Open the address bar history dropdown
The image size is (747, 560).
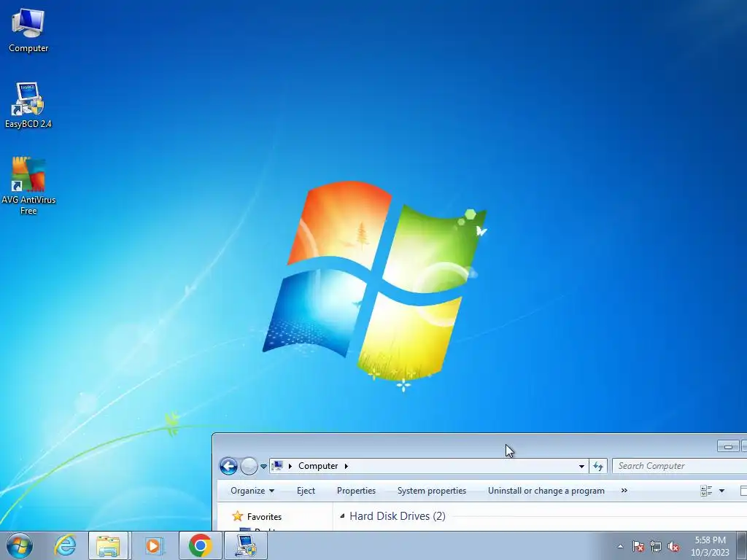coord(581,466)
